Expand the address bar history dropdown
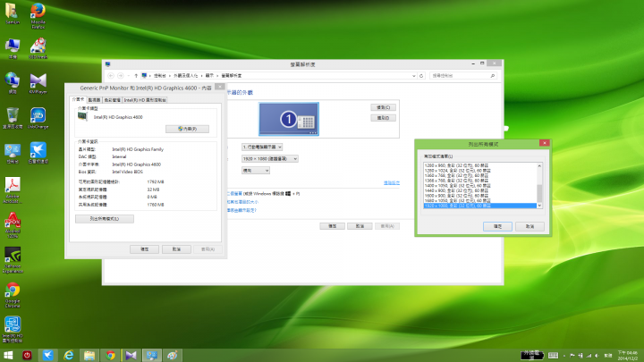This screenshot has width=644, height=362. click(x=413, y=75)
